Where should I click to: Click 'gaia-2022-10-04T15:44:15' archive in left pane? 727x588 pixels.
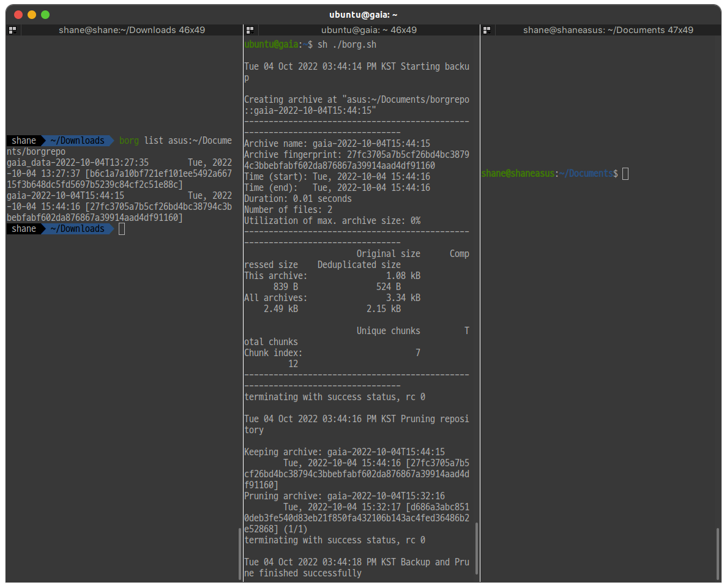[65, 196]
